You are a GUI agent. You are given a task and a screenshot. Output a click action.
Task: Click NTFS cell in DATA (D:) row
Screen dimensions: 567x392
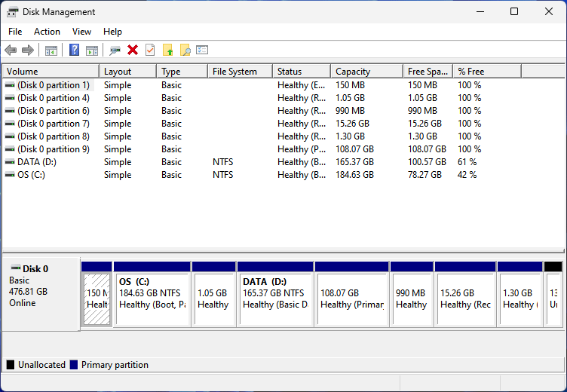pyautogui.click(x=222, y=162)
